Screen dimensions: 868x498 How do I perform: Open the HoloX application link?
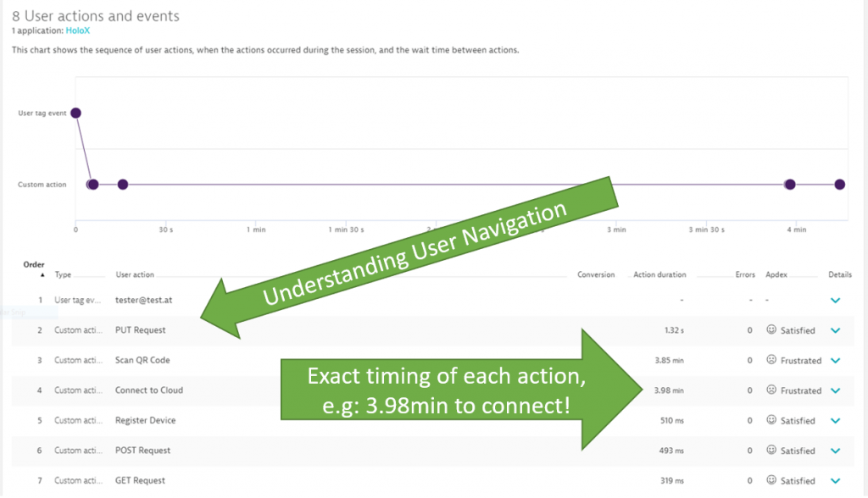tap(78, 30)
